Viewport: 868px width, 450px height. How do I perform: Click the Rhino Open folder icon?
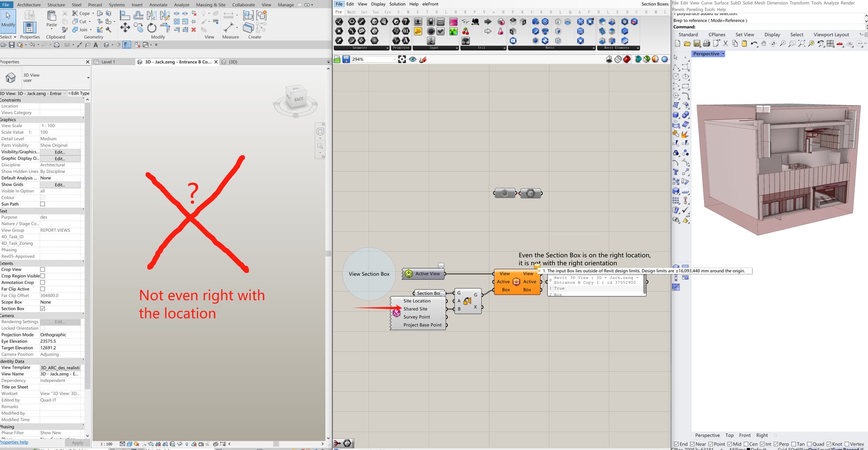click(x=687, y=44)
